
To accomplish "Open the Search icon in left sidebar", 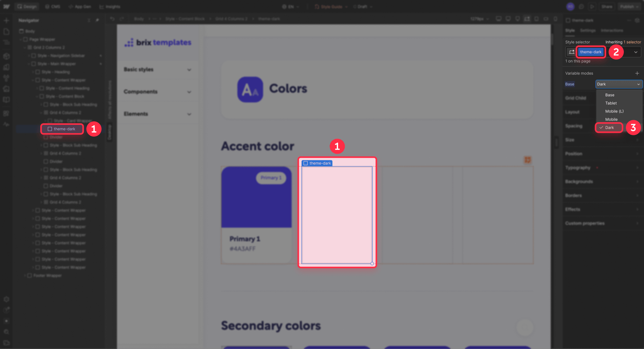I will pyautogui.click(x=6, y=332).
